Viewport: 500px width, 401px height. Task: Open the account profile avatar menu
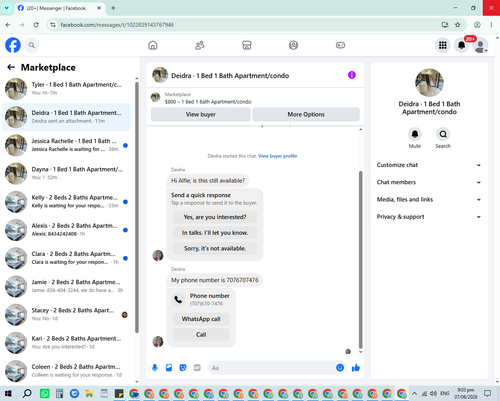coord(480,45)
